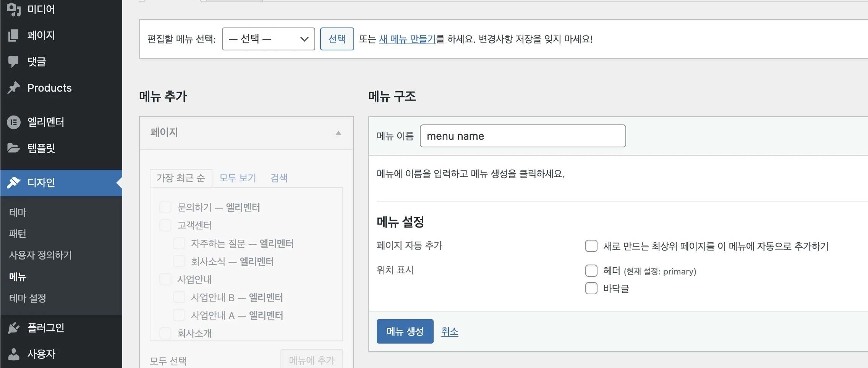Click the Plugins (플러그인) plug icon
Viewport: 868px width, 368px height.
click(x=14, y=328)
